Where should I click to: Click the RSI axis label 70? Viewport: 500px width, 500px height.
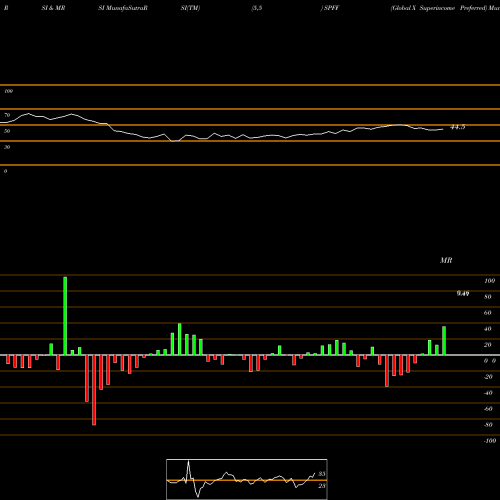click(x=7, y=115)
